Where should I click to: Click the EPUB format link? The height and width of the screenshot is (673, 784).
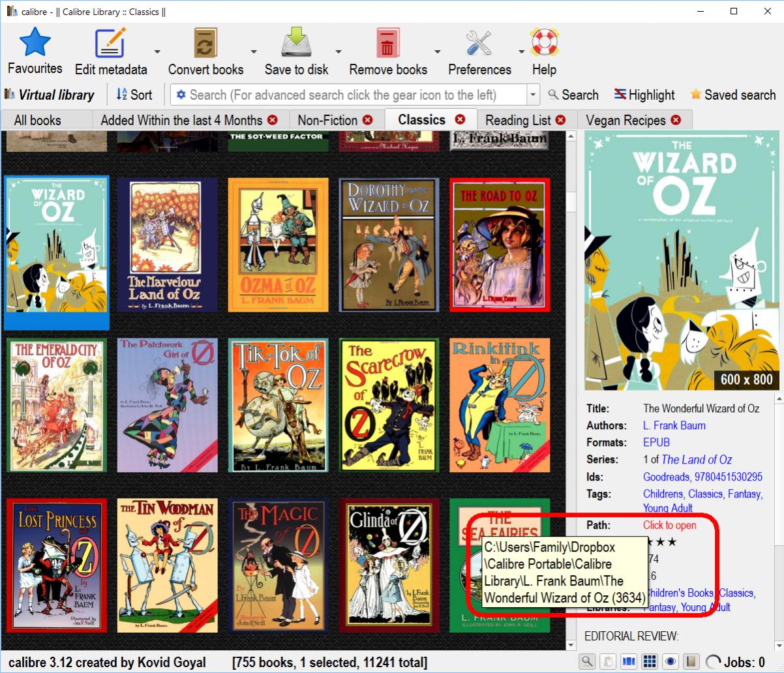(657, 442)
